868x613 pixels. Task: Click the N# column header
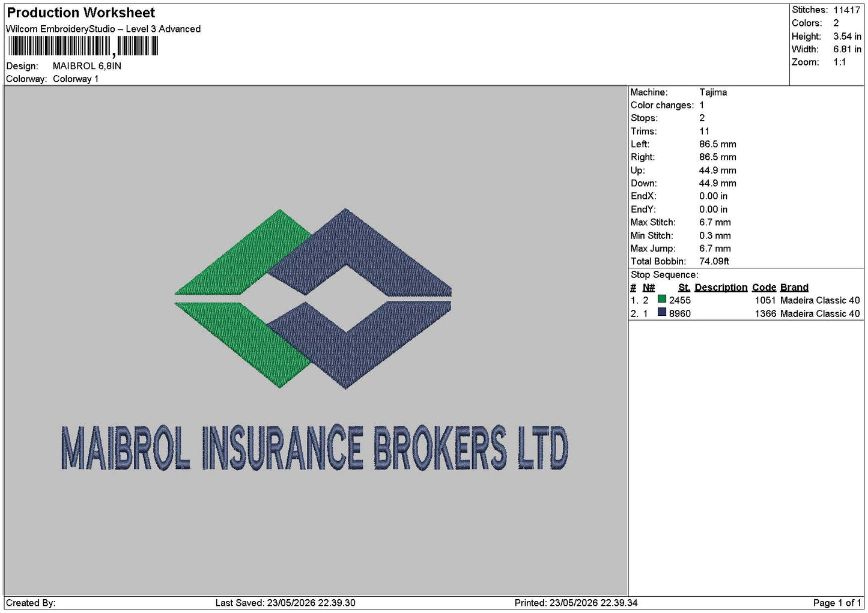pyautogui.click(x=648, y=288)
